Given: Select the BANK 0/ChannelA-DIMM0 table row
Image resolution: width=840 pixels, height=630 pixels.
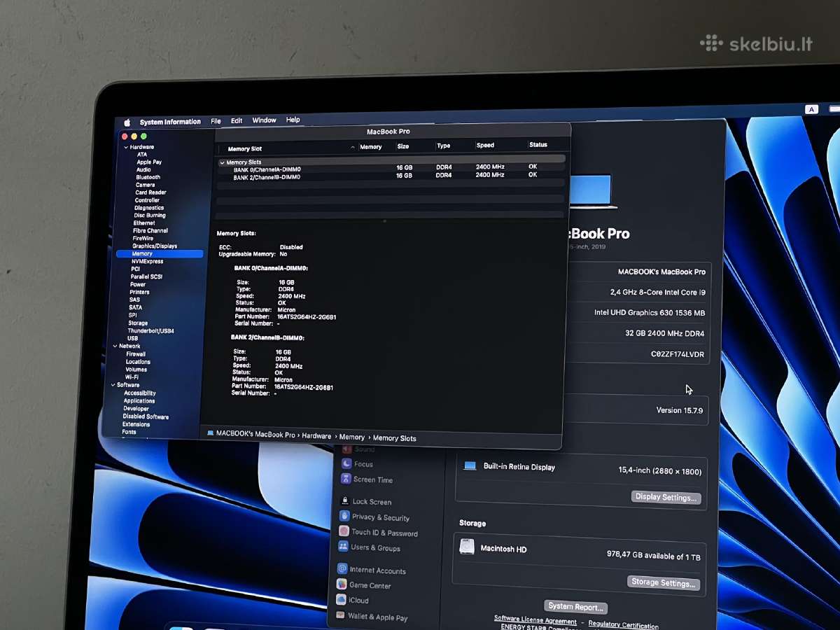Looking at the screenshot, I should click(391, 169).
